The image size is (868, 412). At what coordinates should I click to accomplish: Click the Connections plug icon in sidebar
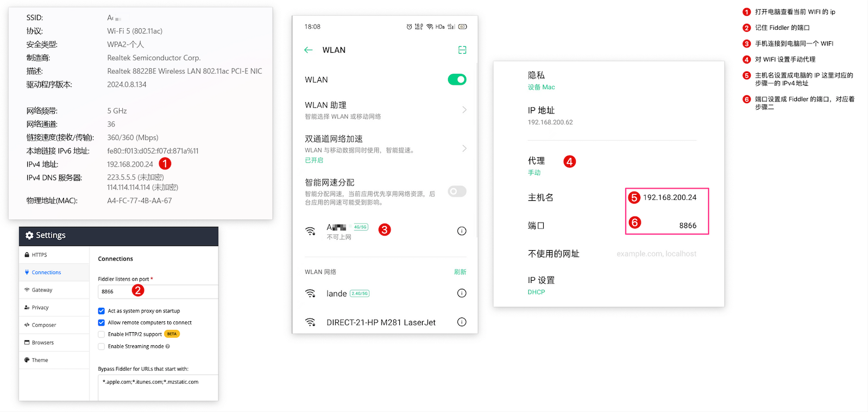(x=27, y=272)
